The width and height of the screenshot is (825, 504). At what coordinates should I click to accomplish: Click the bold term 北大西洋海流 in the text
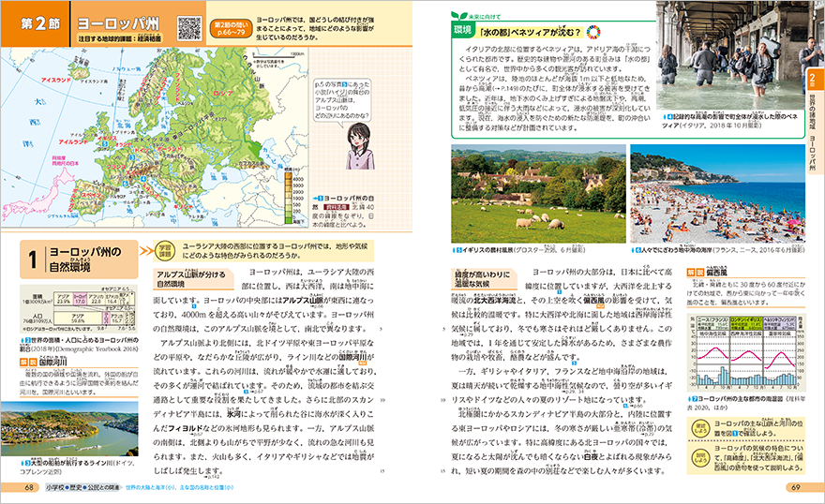click(x=495, y=301)
